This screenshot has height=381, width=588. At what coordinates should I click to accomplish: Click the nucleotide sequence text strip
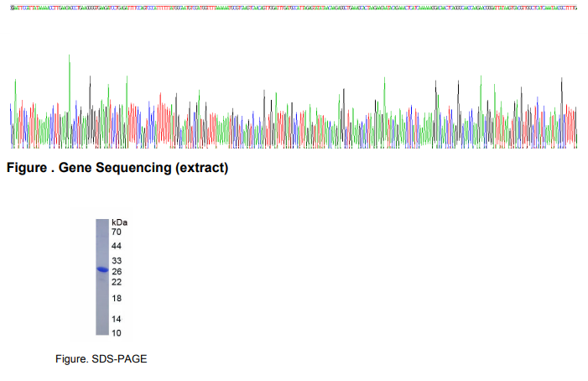[x=294, y=8]
